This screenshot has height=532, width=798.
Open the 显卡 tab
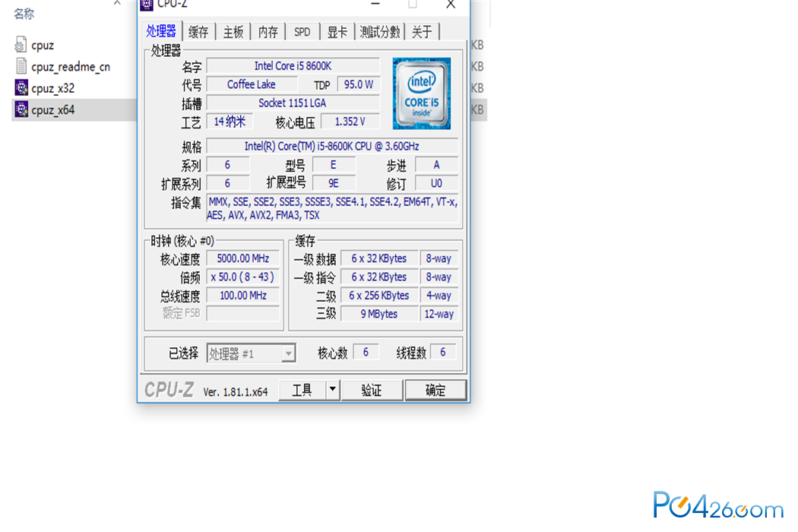pyautogui.click(x=337, y=32)
